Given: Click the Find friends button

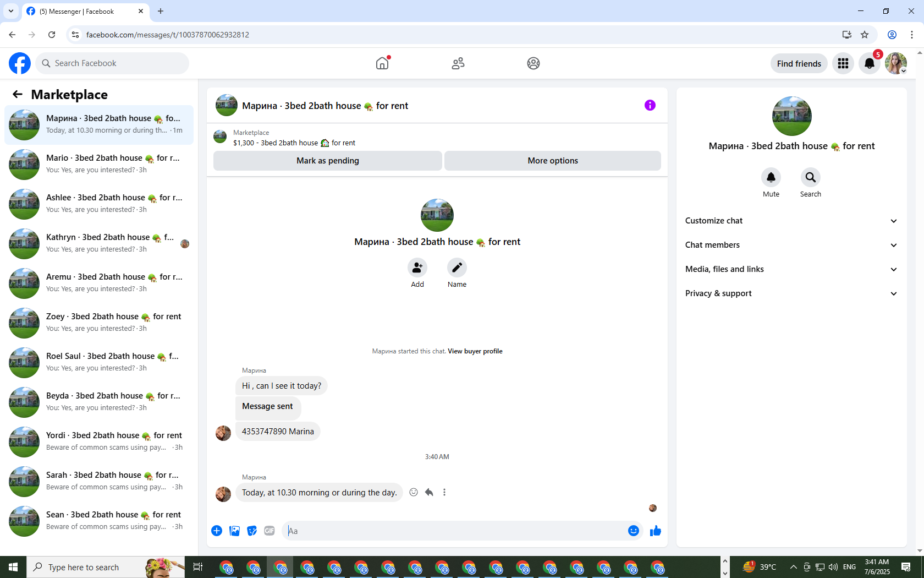Looking at the screenshot, I should 799,63.
